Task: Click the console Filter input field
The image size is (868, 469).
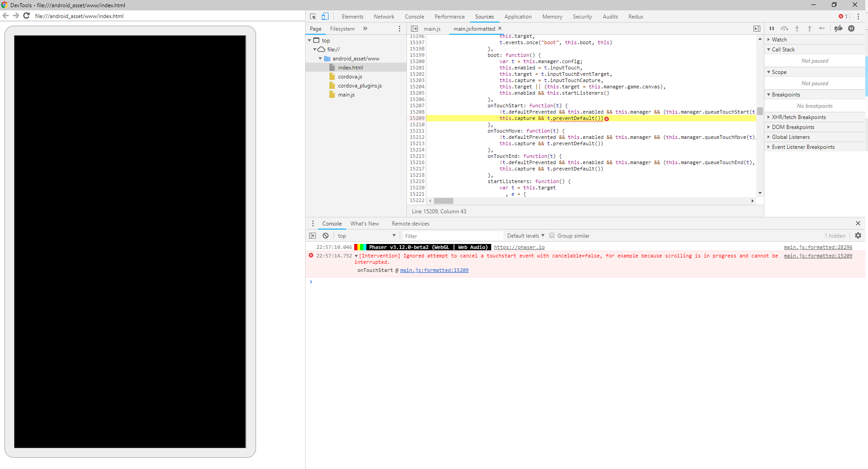Action: pyautogui.click(x=452, y=236)
